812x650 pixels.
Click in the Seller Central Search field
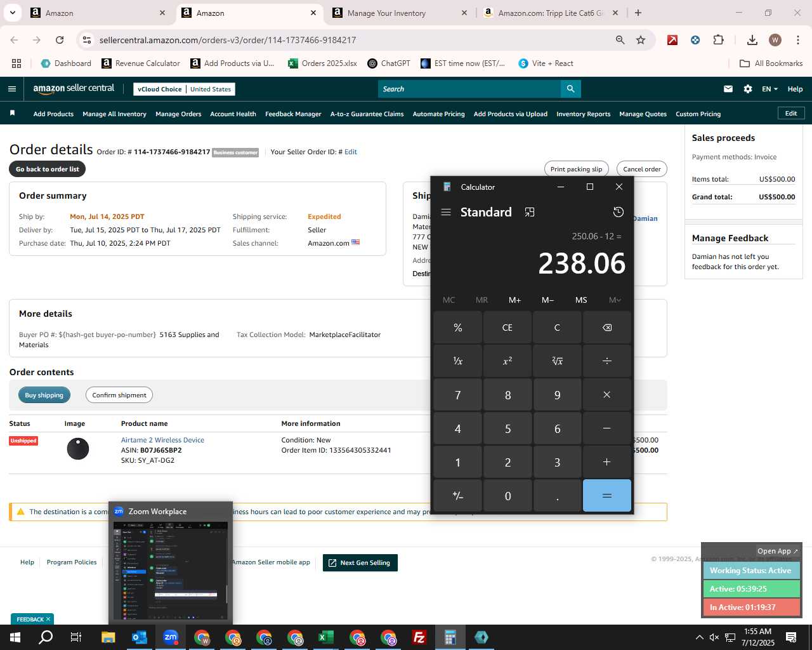point(469,89)
